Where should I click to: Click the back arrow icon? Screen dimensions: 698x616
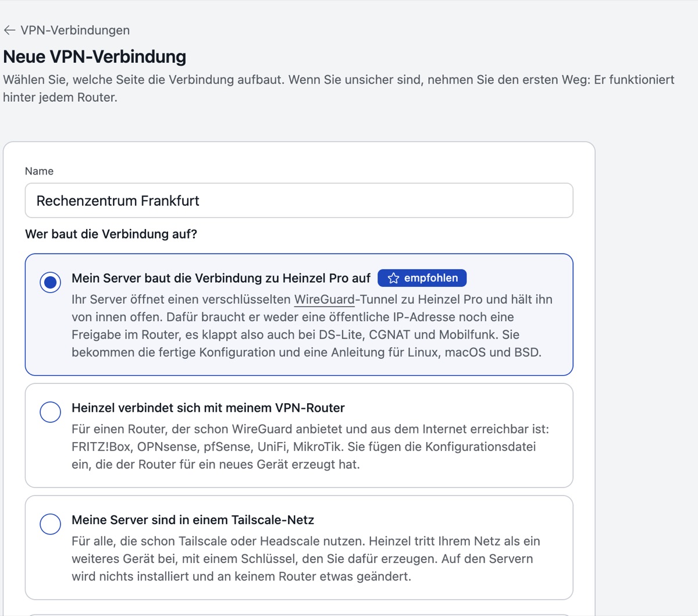9,30
